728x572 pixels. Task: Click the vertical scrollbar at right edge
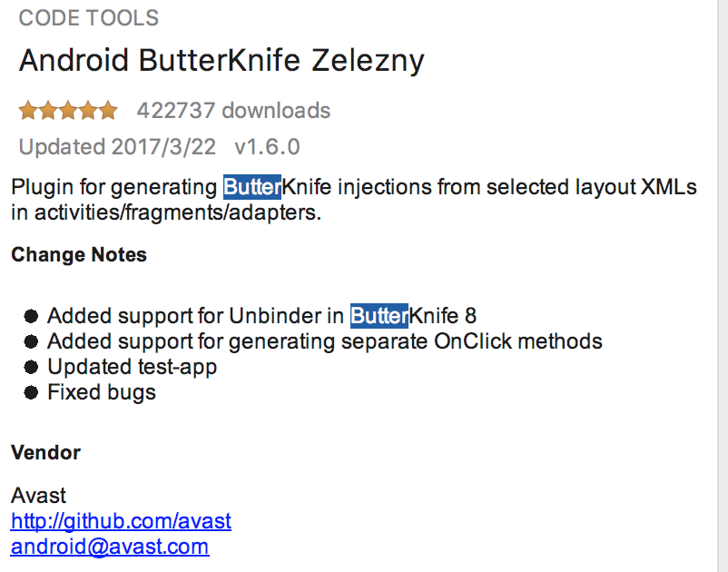[x=723, y=286]
